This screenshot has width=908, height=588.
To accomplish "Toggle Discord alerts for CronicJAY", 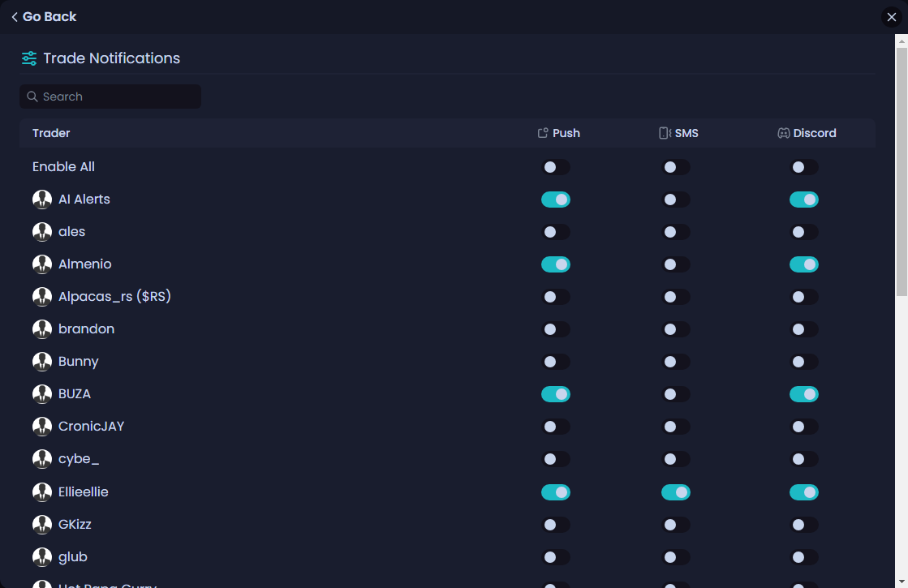I will click(804, 427).
